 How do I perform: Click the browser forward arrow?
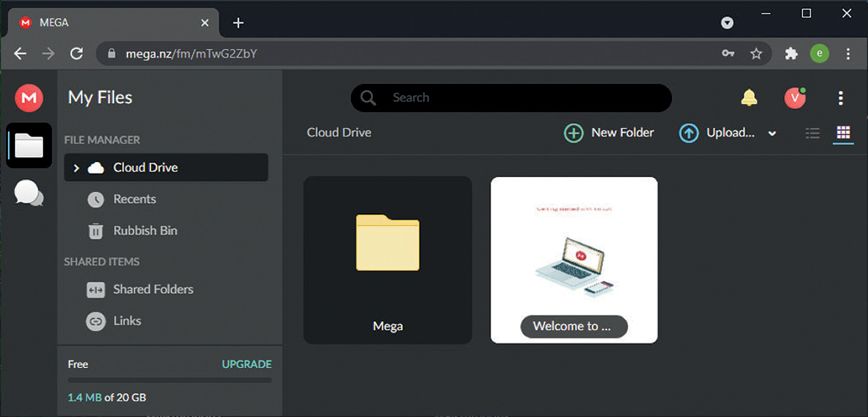(x=48, y=54)
